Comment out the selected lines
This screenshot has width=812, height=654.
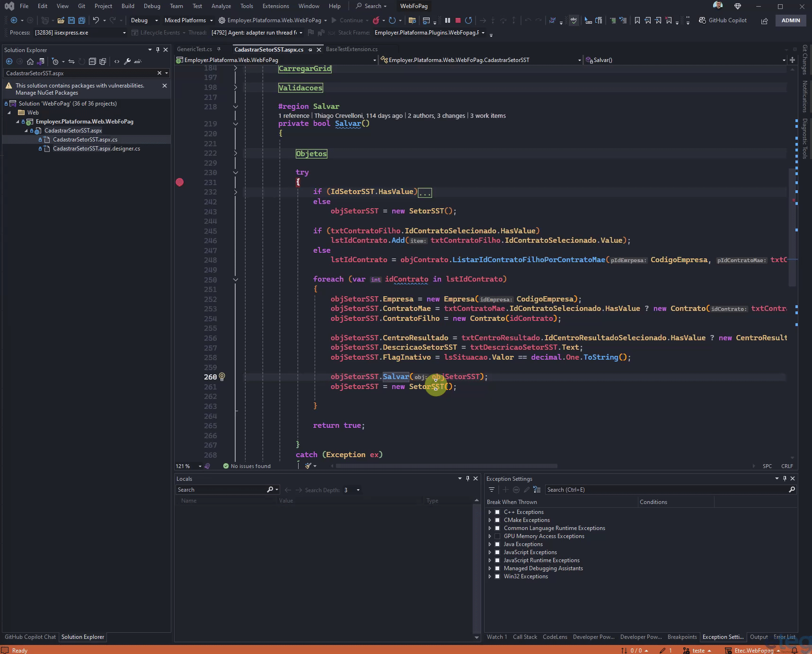click(x=613, y=20)
